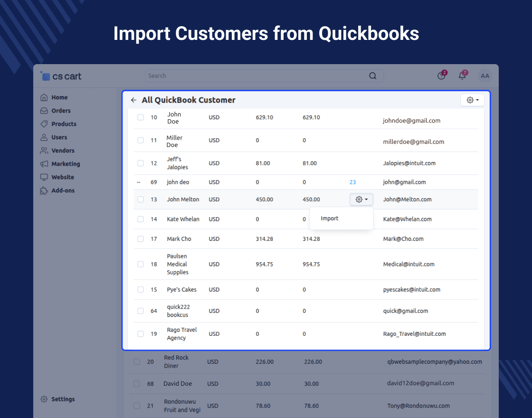Click email pyescakes@intuit.com
This screenshot has width=532, height=418.
click(x=411, y=290)
